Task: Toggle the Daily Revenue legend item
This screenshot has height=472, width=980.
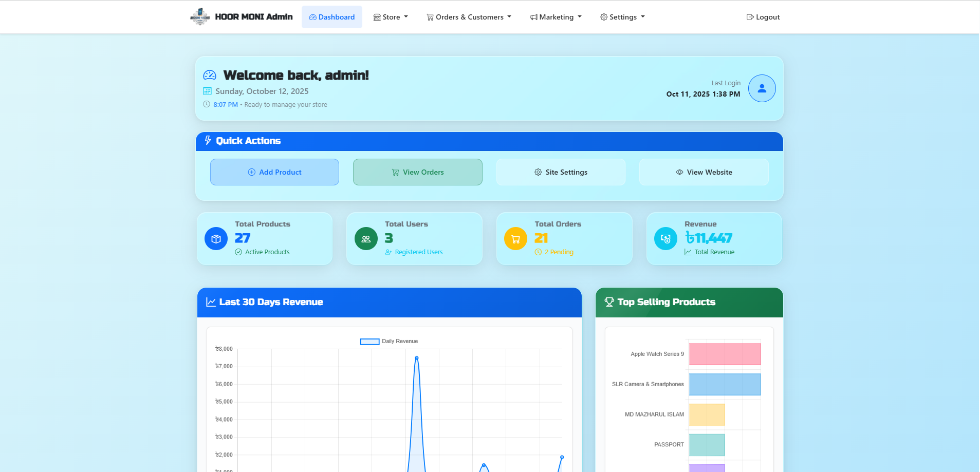Action: pyautogui.click(x=389, y=342)
